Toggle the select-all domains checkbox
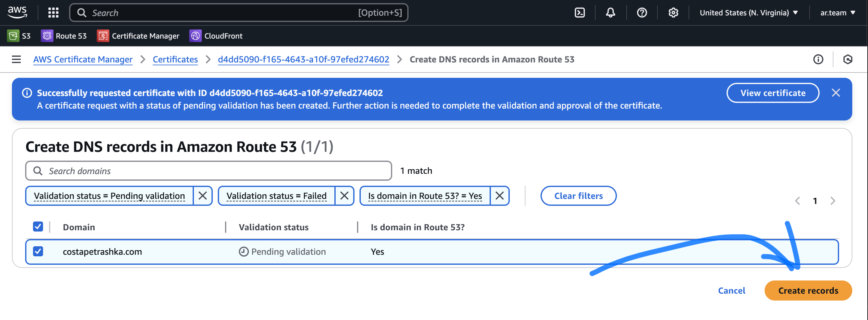 coord(38,227)
